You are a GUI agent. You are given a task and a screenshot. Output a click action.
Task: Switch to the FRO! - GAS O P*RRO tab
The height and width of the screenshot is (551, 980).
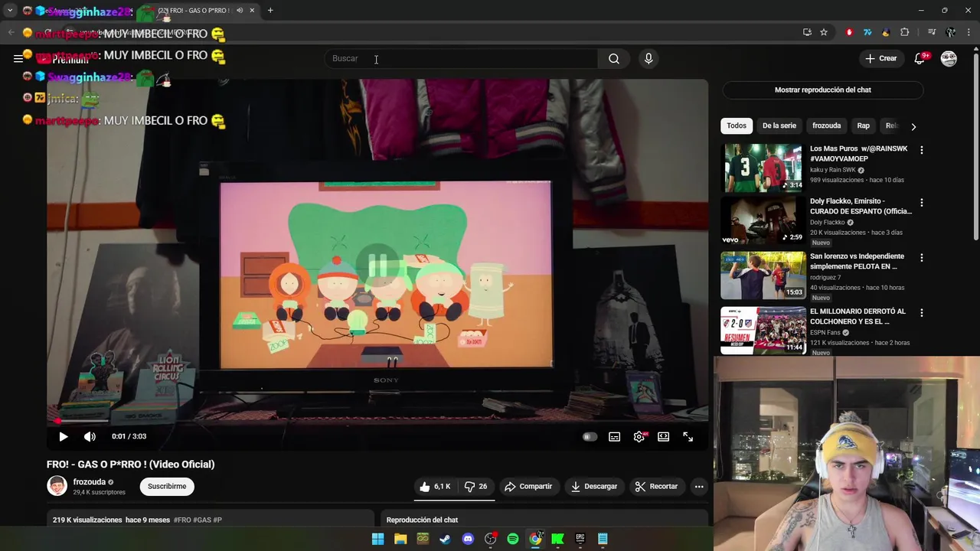tap(201, 11)
